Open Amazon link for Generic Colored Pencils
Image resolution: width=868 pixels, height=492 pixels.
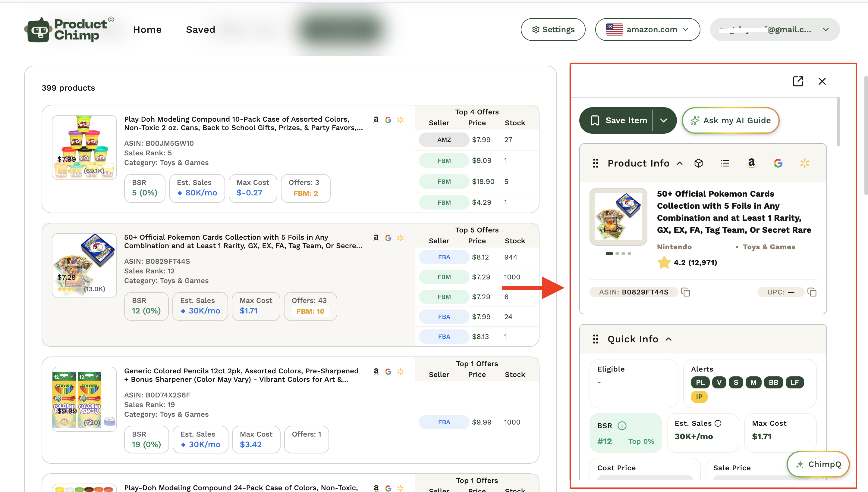(x=376, y=371)
